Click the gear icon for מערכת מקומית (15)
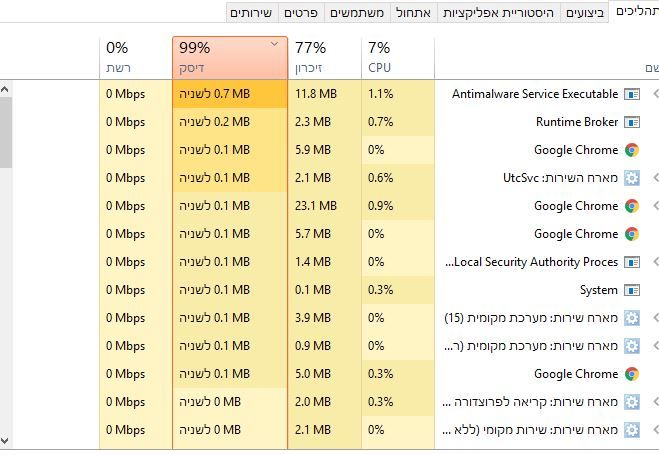 (632, 318)
